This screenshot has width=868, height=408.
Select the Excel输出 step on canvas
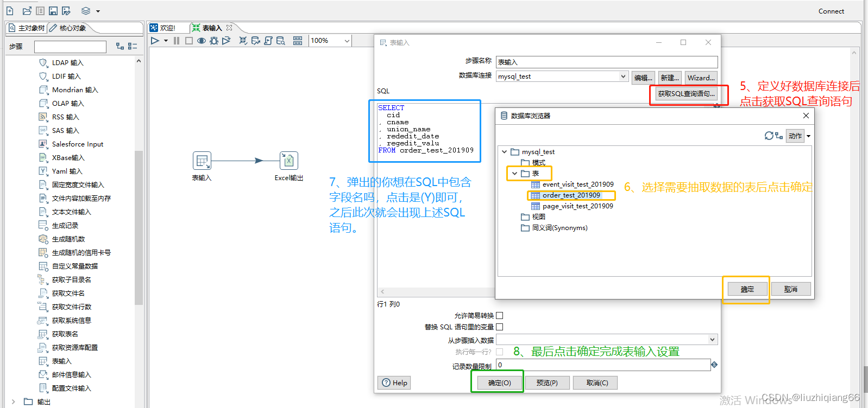point(289,161)
